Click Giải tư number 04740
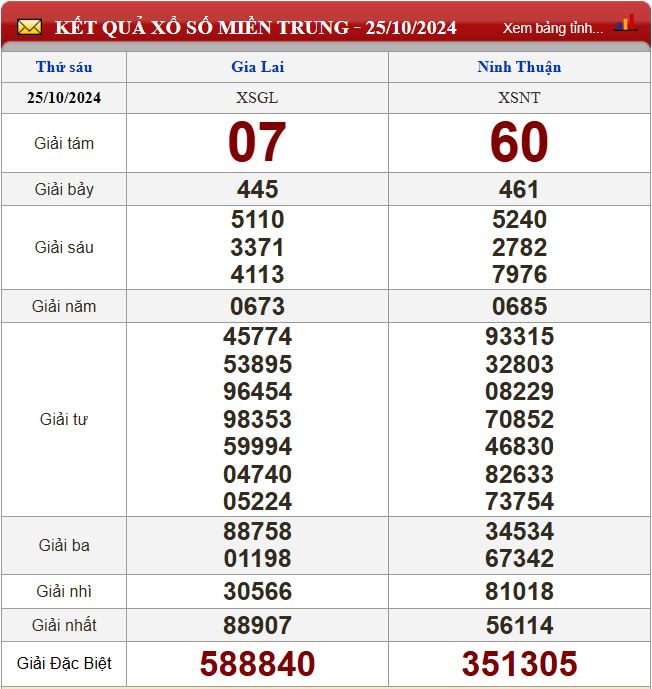 coord(257,474)
